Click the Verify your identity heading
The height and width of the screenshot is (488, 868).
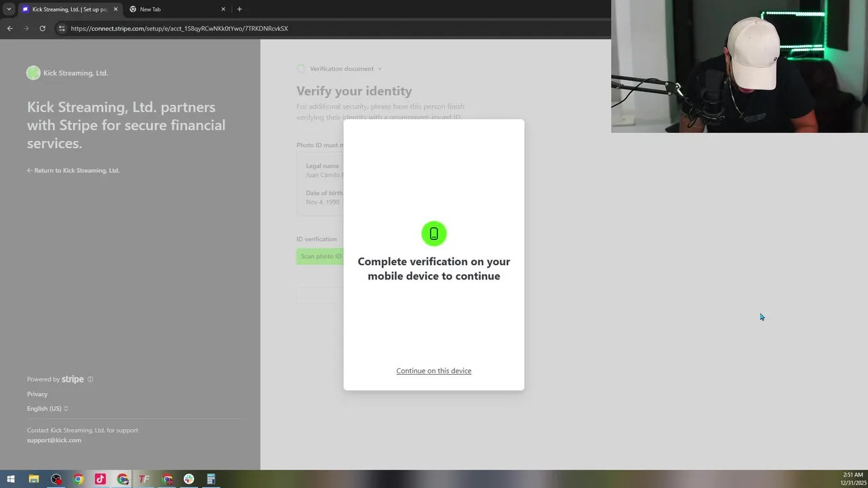(x=354, y=91)
